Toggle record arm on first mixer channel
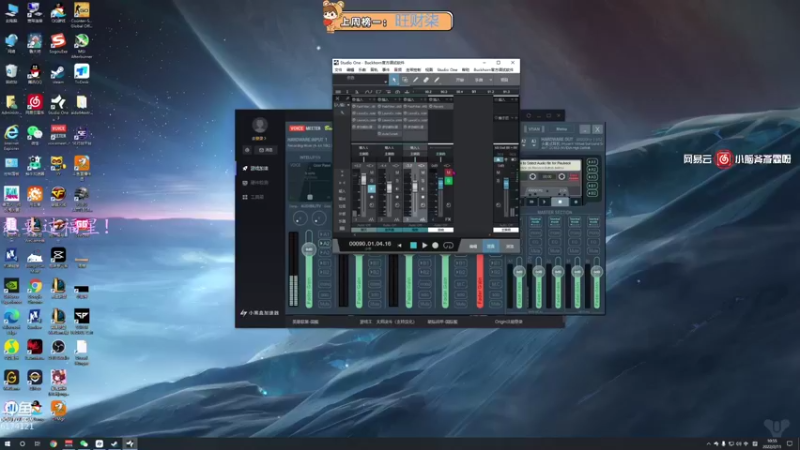The image size is (800, 450). (371, 197)
